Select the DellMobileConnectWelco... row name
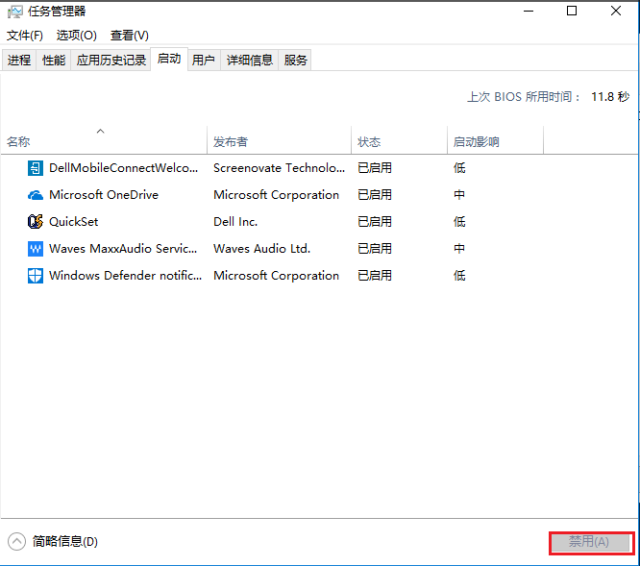Image resolution: width=640 pixels, height=566 pixels. (x=123, y=168)
